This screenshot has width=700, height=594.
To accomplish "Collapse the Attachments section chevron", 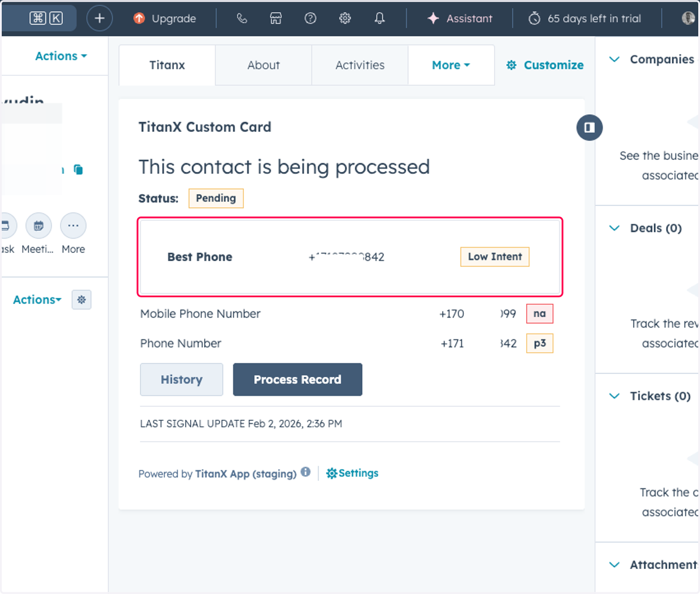I will 614,565.
